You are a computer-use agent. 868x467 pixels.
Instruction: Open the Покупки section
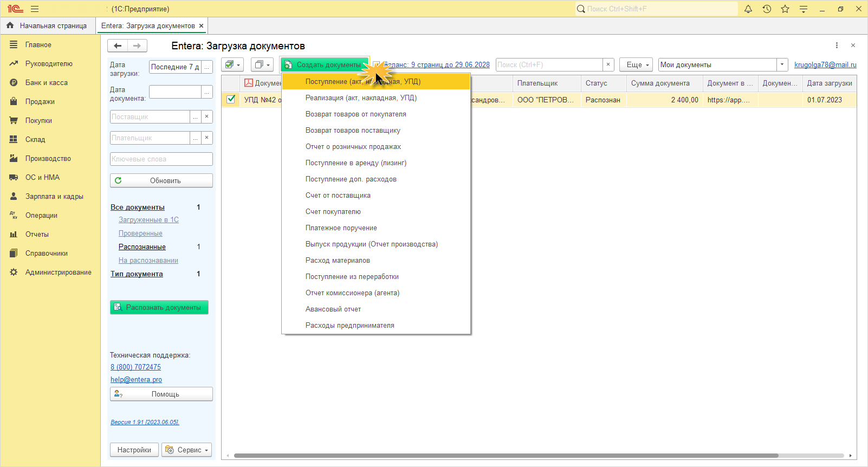(x=38, y=121)
